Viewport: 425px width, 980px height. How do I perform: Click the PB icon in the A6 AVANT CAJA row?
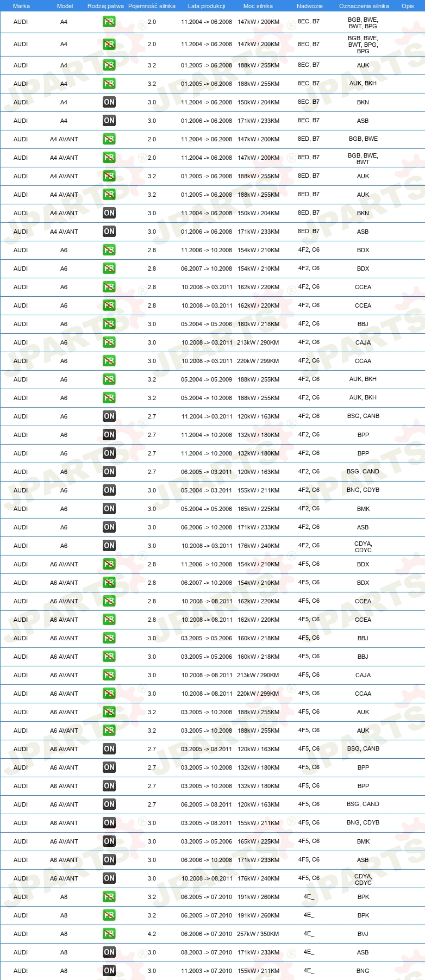tap(109, 675)
